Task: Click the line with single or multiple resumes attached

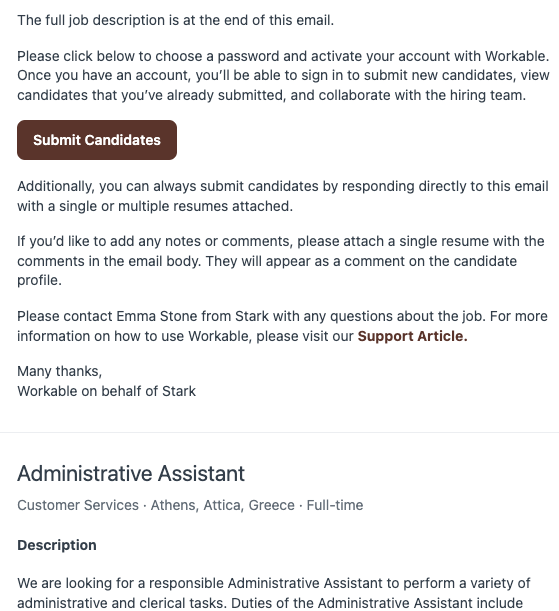Action: [155, 206]
